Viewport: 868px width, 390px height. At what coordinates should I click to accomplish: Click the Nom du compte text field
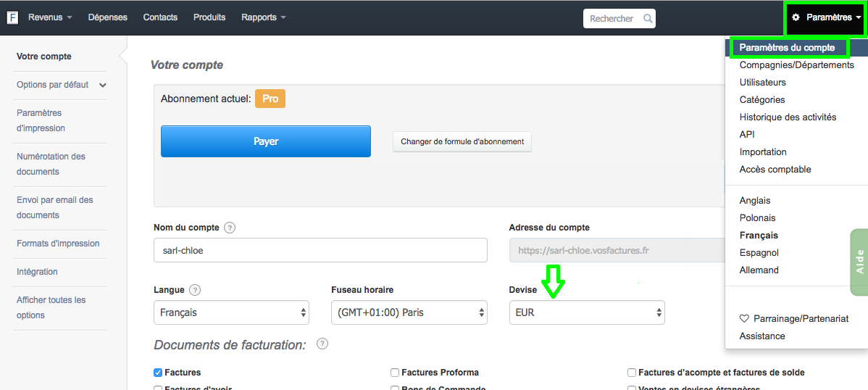click(320, 250)
